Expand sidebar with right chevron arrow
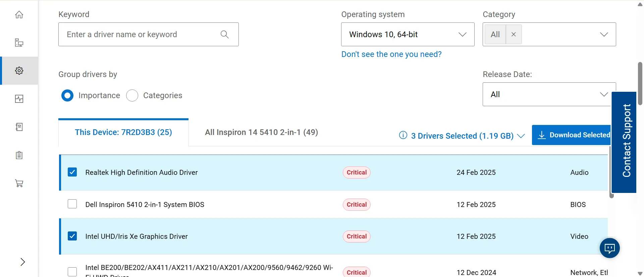 [22, 262]
